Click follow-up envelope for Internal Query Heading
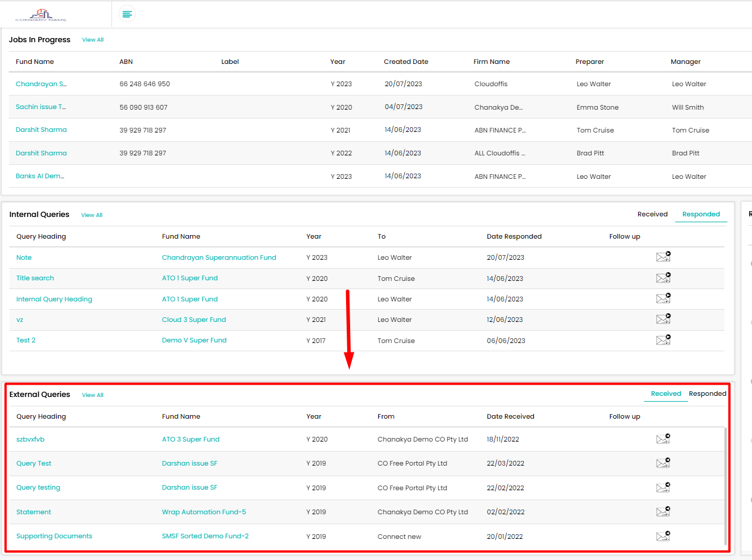Image resolution: width=752 pixels, height=560 pixels. tap(663, 298)
